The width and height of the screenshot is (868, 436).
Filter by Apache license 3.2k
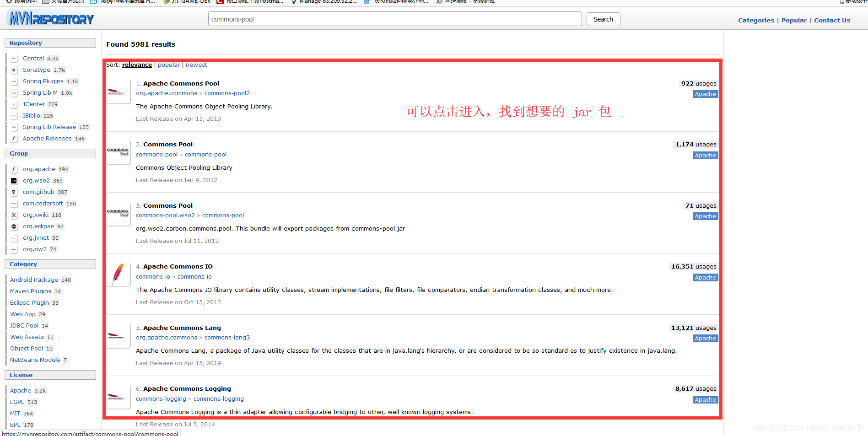[x=21, y=391]
